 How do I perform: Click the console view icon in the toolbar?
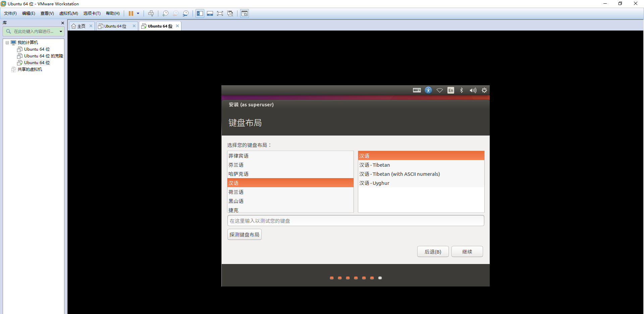point(245,13)
